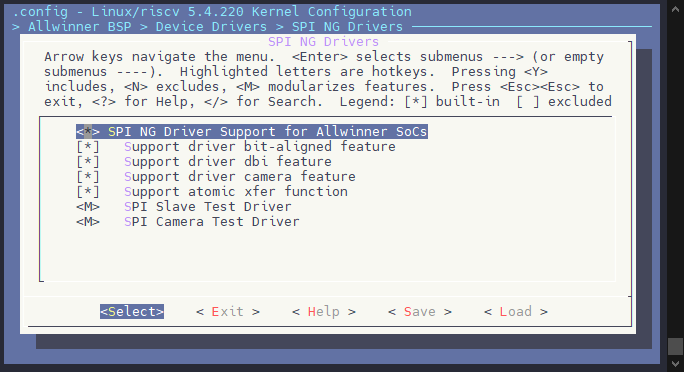Click the SPI Slave Test Driver module marker
The height and width of the screenshot is (372, 684).
tap(88, 207)
